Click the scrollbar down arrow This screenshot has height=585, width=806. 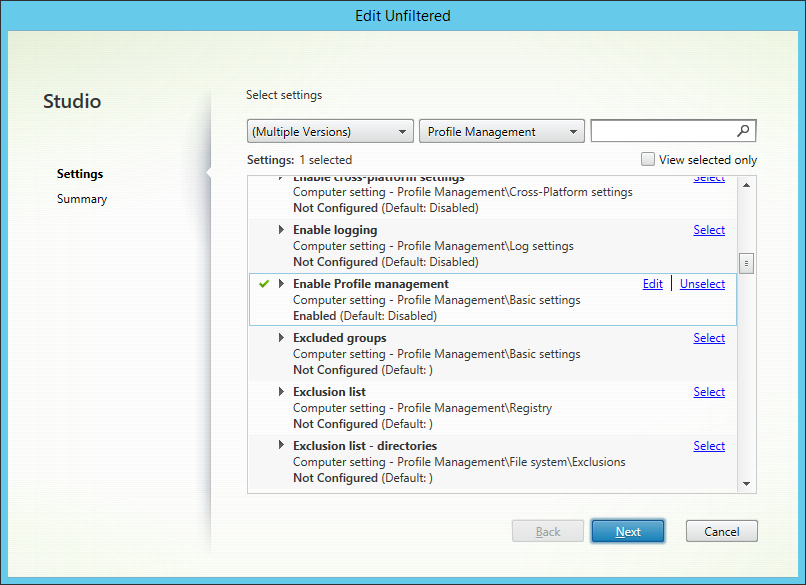point(747,484)
